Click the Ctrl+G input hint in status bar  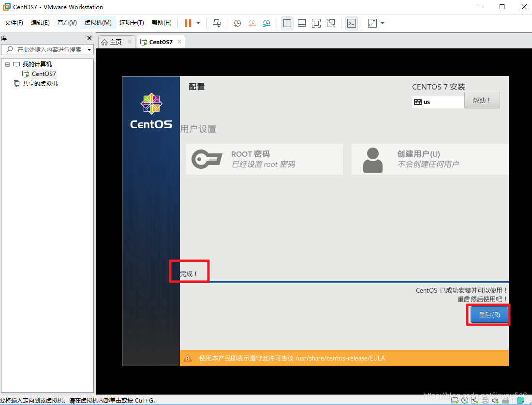tap(78, 401)
